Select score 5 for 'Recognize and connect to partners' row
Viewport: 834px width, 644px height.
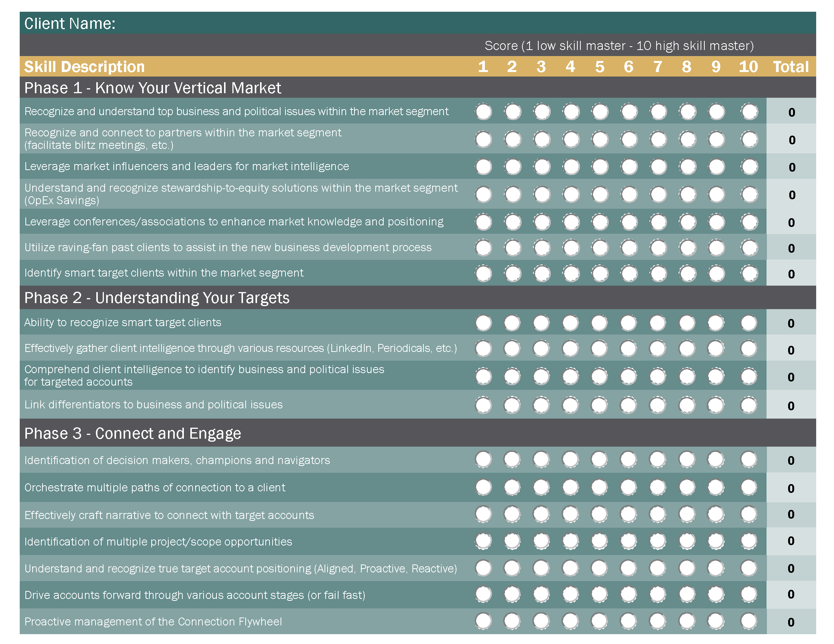pos(600,139)
